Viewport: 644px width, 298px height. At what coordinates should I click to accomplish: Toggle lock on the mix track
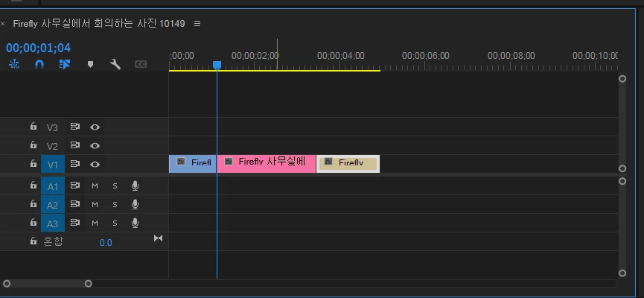coord(34,241)
